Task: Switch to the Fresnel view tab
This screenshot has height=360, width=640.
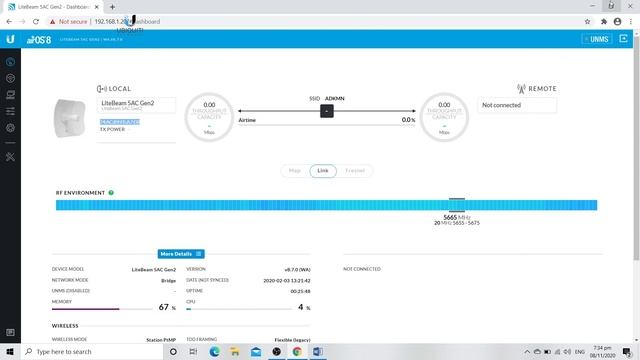Action: coord(355,171)
